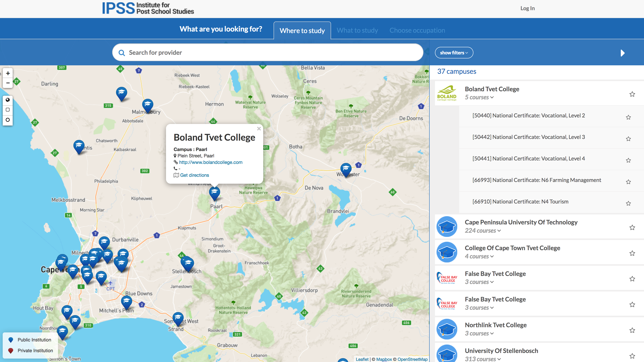Expand first False Bay 3 courses
The height and width of the screenshot is (362, 644).
point(479,282)
